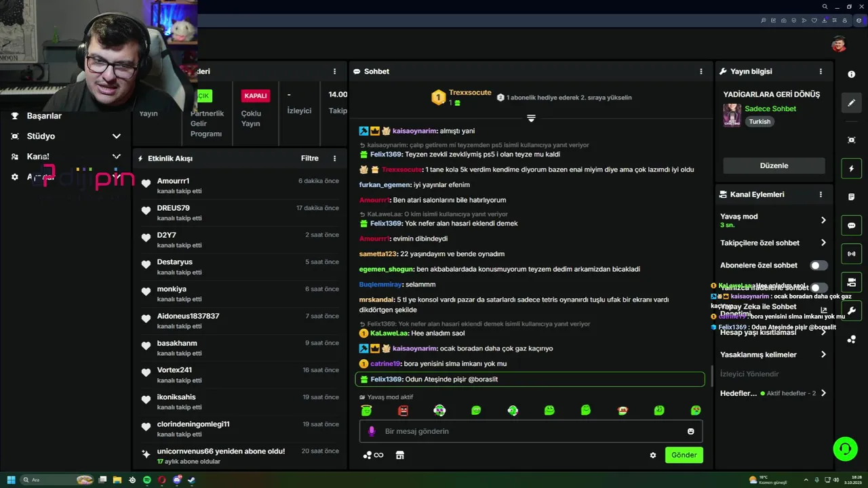Viewport: 868px width, 488px height.
Task: Click the microphone icon in message box
Action: pos(372,431)
